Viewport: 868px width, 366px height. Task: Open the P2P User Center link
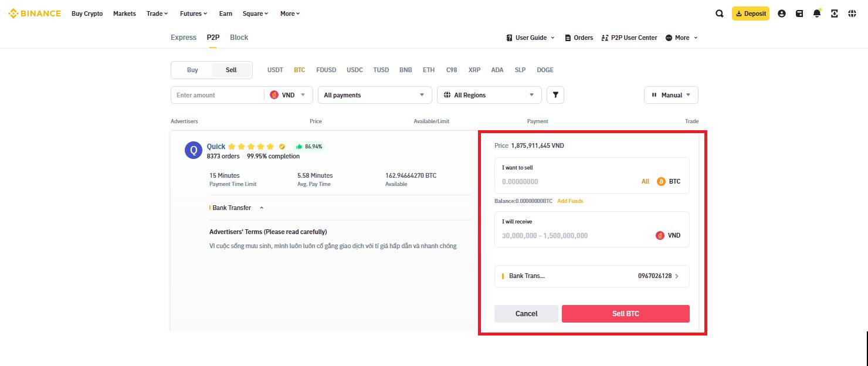629,38
